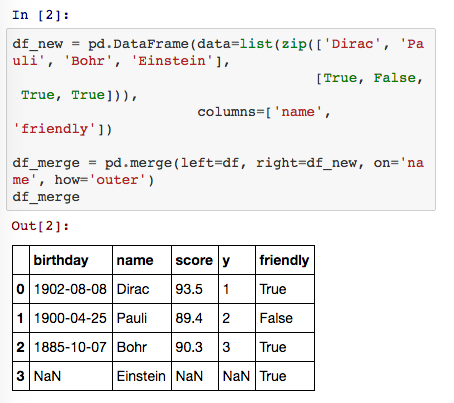Click the red 'friendly' string in the code
This screenshot has width=454, height=403.
click(x=55, y=129)
